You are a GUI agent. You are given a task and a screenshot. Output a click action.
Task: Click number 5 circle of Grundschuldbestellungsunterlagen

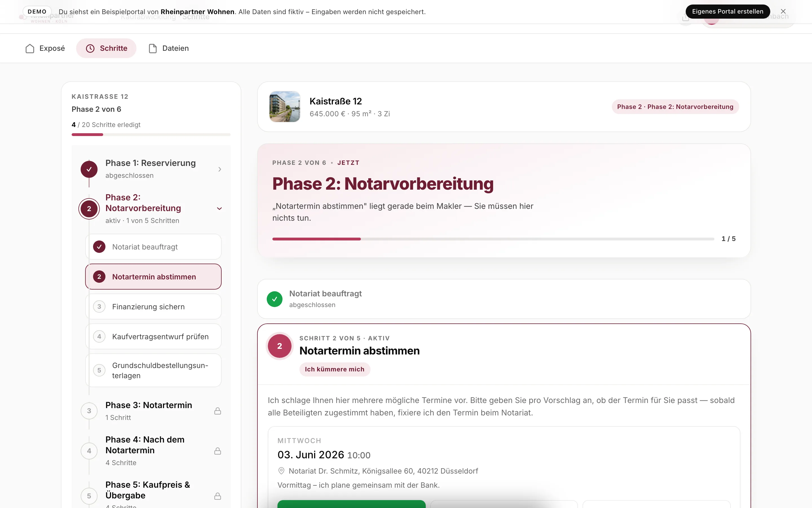(x=99, y=370)
